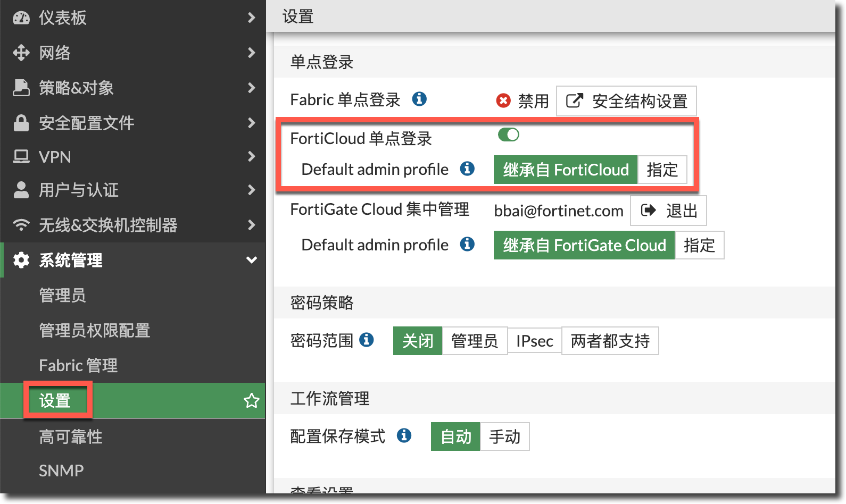Click the System gear icon
The height and width of the screenshot is (504, 846).
click(x=21, y=260)
